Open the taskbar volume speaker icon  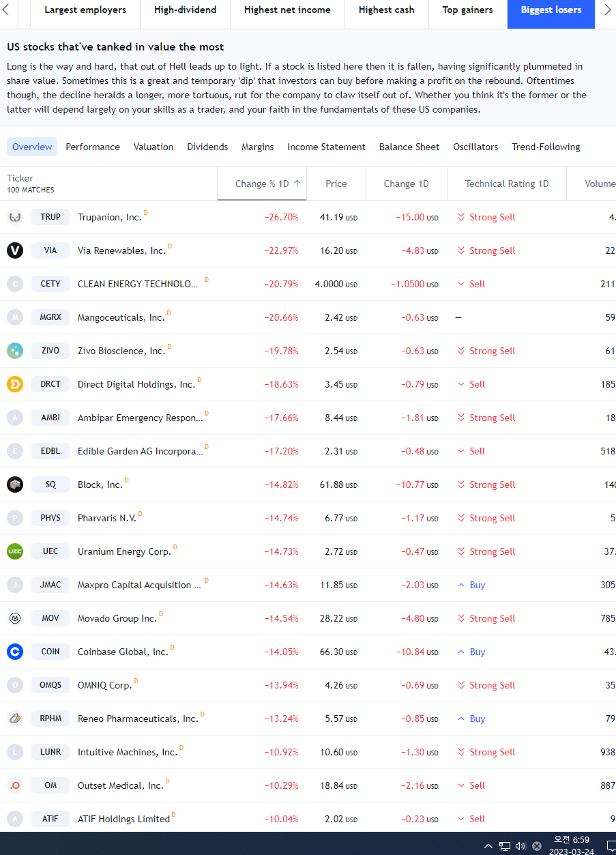click(x=520, y=846)
